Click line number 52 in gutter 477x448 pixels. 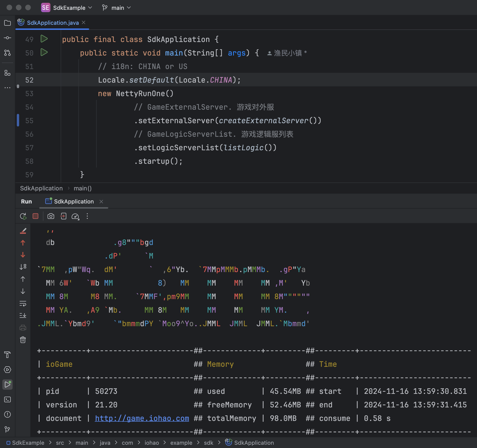coord(29,80)
